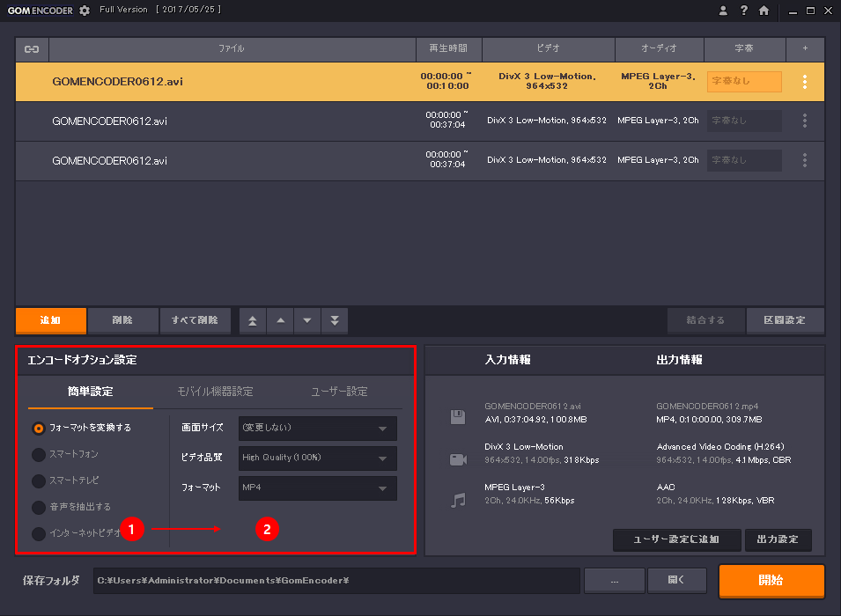The width and height of the screenshot is (841, 616).
Task: Click 区間設定 button
Action: (786, 320)
